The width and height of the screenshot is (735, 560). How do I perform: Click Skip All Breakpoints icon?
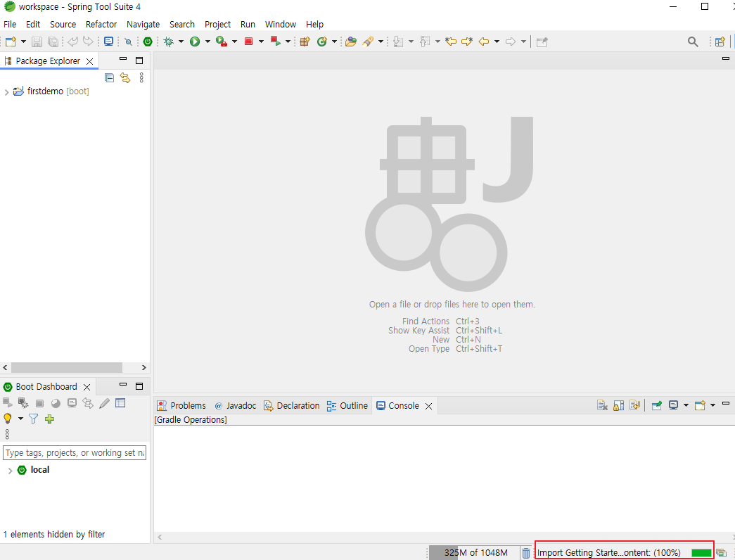point(129,42)
